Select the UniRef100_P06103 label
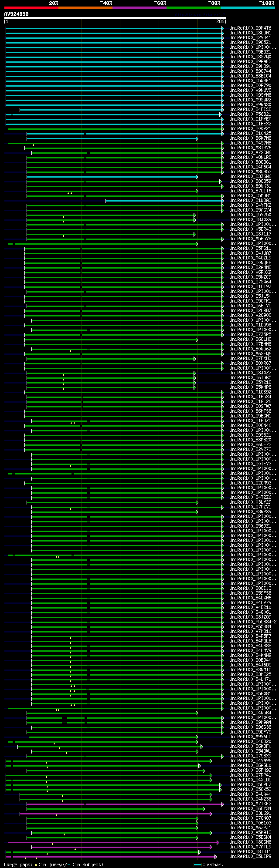The width and height of the screenshot is (279, 868). pyautogui.click(x=250, y=823)
